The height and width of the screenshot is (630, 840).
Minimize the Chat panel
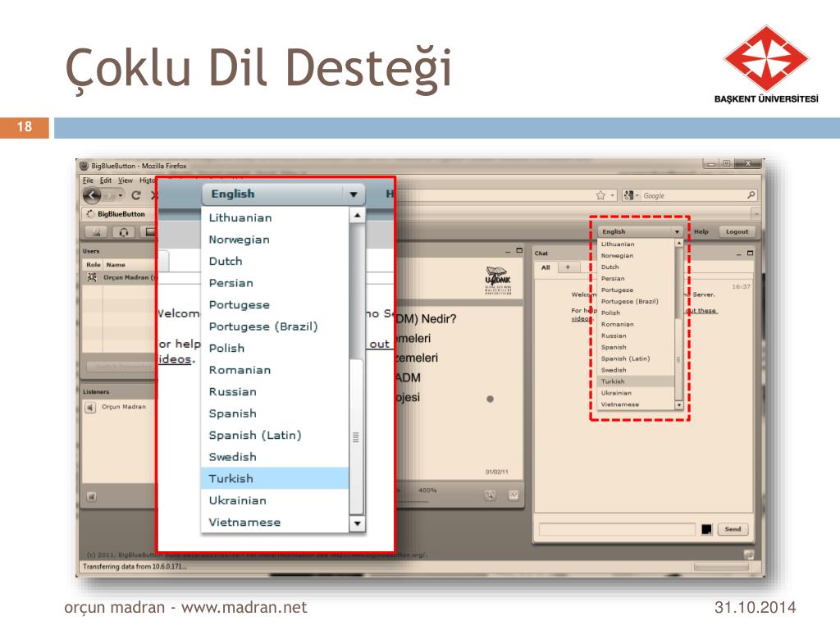[739, 254]
